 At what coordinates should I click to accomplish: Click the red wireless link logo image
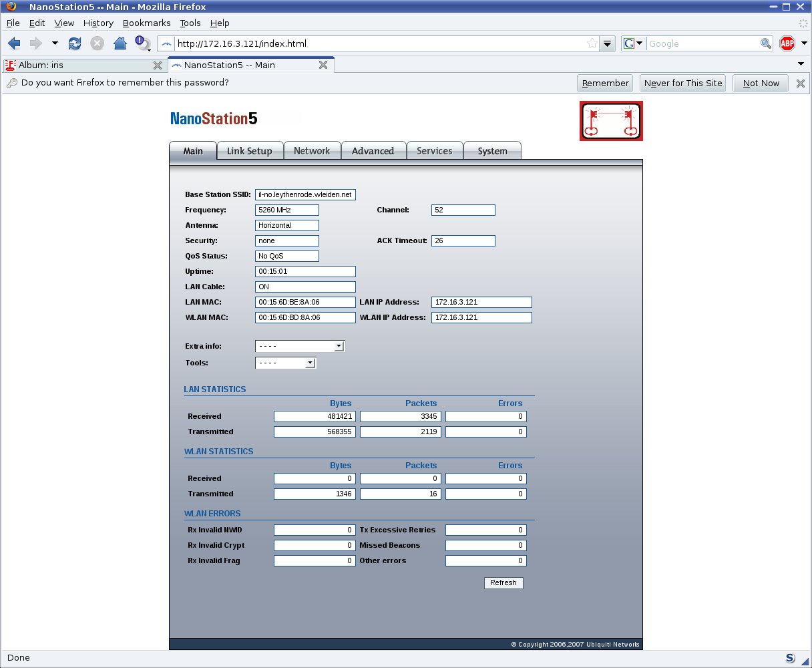click(611, 121)
